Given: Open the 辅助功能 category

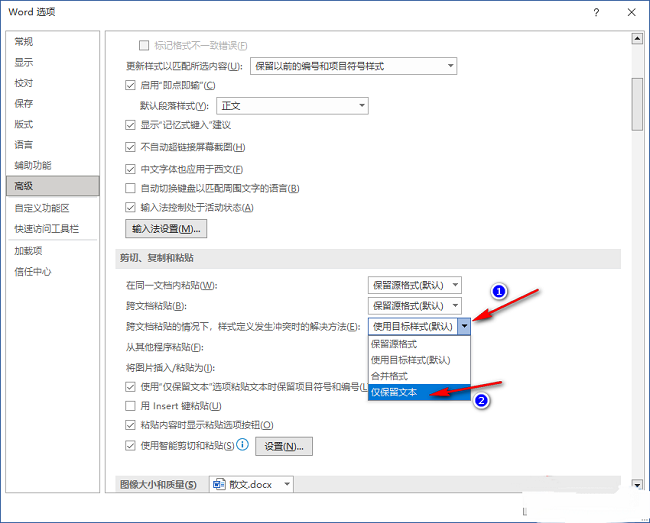Looking at the screenshot, I should [53, 165].
